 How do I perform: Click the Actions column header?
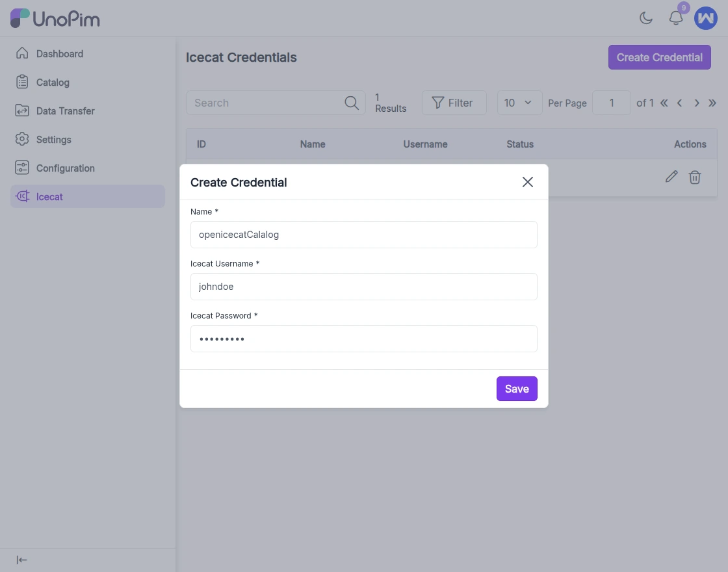[690, 144]
